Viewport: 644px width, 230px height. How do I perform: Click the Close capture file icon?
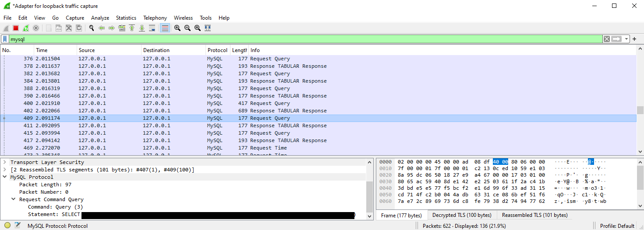[x=69, y=28]
